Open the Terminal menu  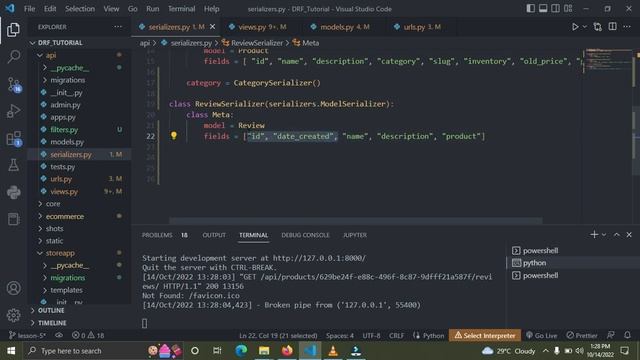[181, 9]
